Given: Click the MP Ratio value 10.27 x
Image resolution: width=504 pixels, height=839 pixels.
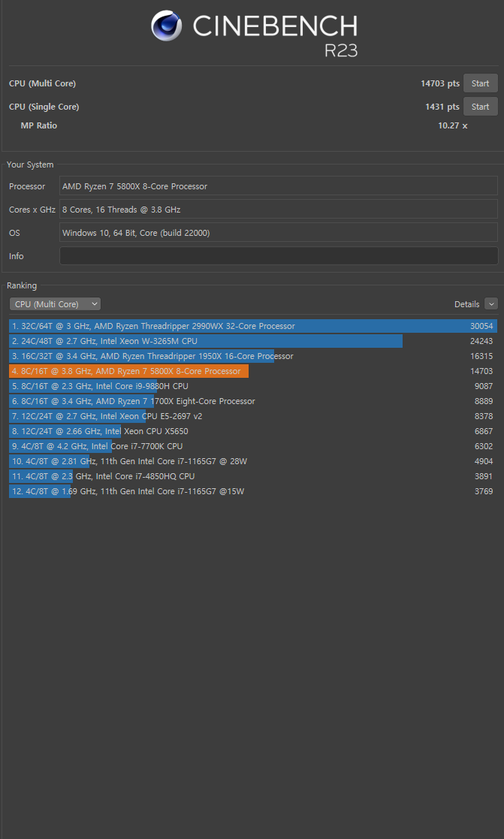Looking at the screenshot, I should pyautogui.click(x=453, y=125).
